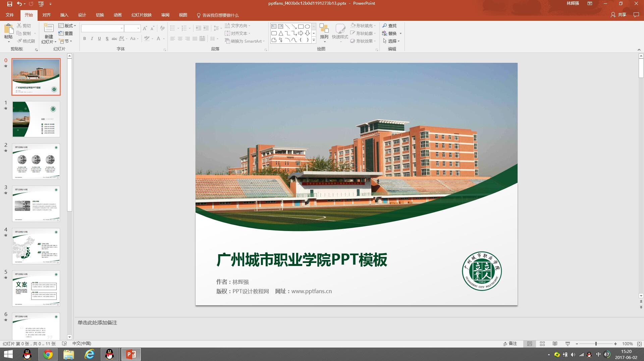Click the Share (共享) button
Image resolution: width=644 pixels, height=361 pixels.
click(619, 15)
